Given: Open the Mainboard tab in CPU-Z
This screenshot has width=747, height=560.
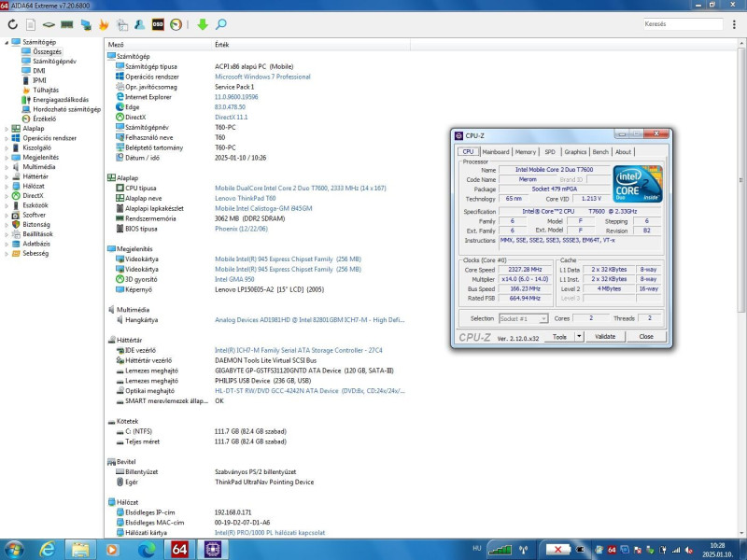Looking at the screenshot, I should point(495,151).
